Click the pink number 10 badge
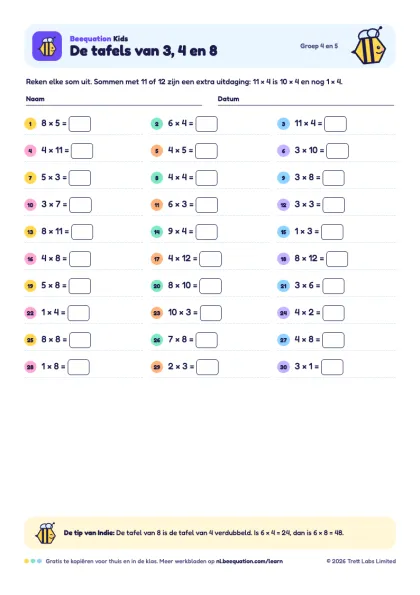The height and width of the screenshot is (595, 420). click(30, 205)
